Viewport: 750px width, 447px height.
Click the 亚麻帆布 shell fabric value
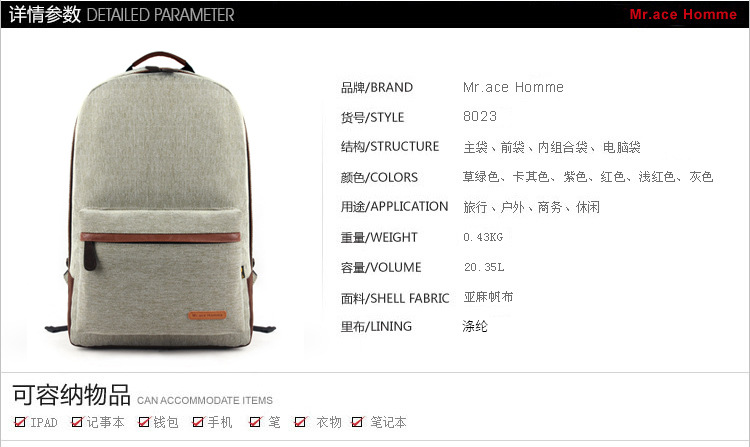(x=488, y=297)
